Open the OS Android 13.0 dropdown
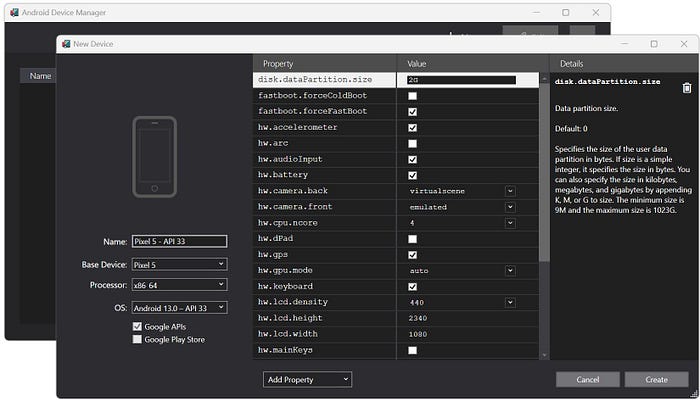The height and width of the screenshot is (401, 700). (x=179, y=308)
